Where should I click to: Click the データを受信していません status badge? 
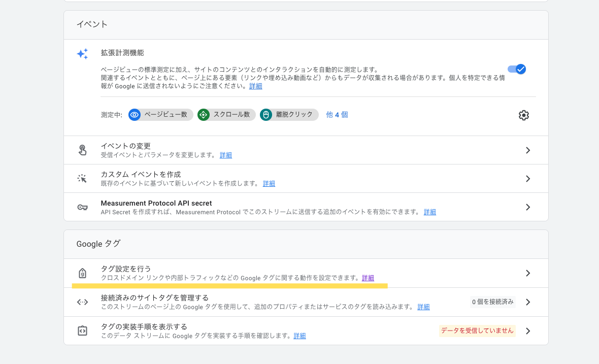coord(477,331)
